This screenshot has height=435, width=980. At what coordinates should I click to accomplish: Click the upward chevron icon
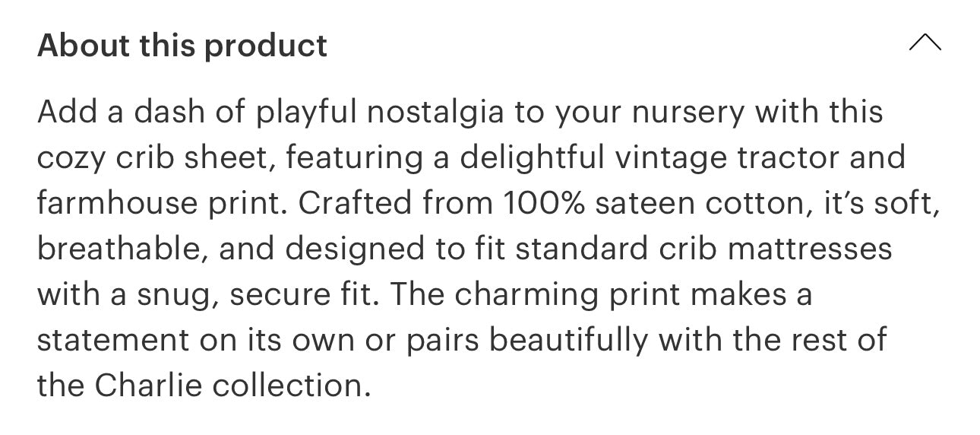click(x=925, y=43)
